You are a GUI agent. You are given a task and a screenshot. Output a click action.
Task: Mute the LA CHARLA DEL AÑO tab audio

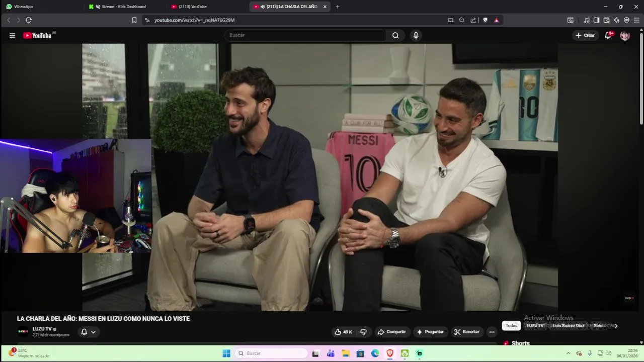tap(263, 7)
